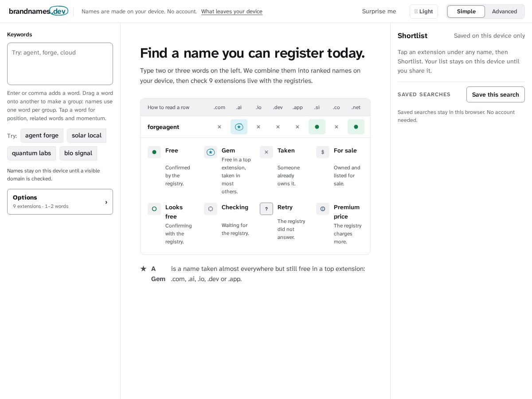Image resolution: width=532 pixels, height=399 pixels.
Task: Try the bio signal suggestion chip
Action: point(78,153)
